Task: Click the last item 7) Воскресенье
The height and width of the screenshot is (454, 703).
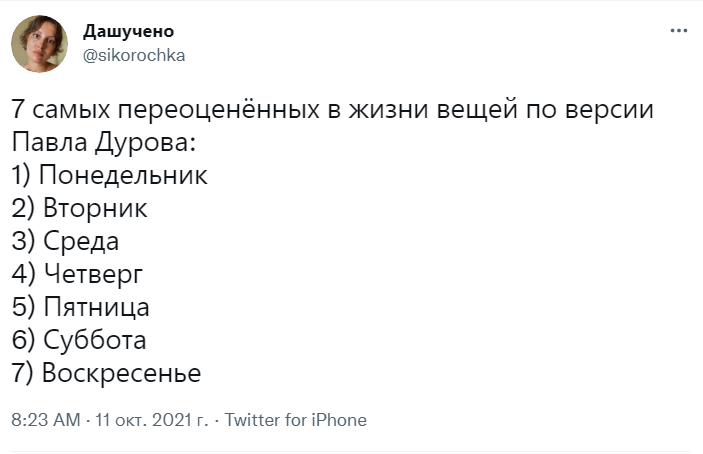Action: [x=107, y=374]
